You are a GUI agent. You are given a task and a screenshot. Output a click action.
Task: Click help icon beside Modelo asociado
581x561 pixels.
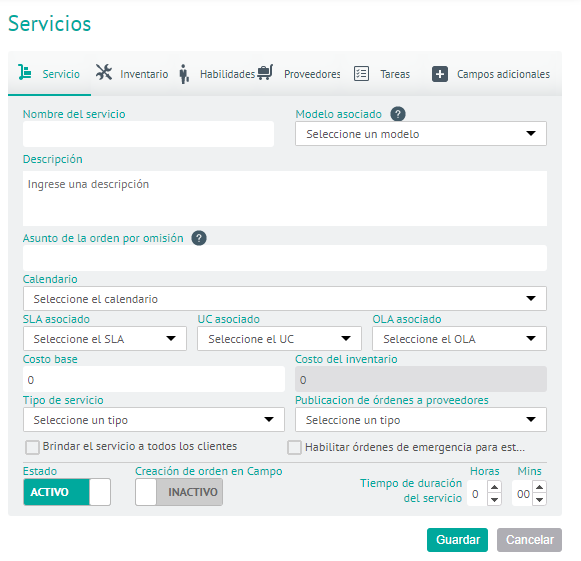click(398, 114)
